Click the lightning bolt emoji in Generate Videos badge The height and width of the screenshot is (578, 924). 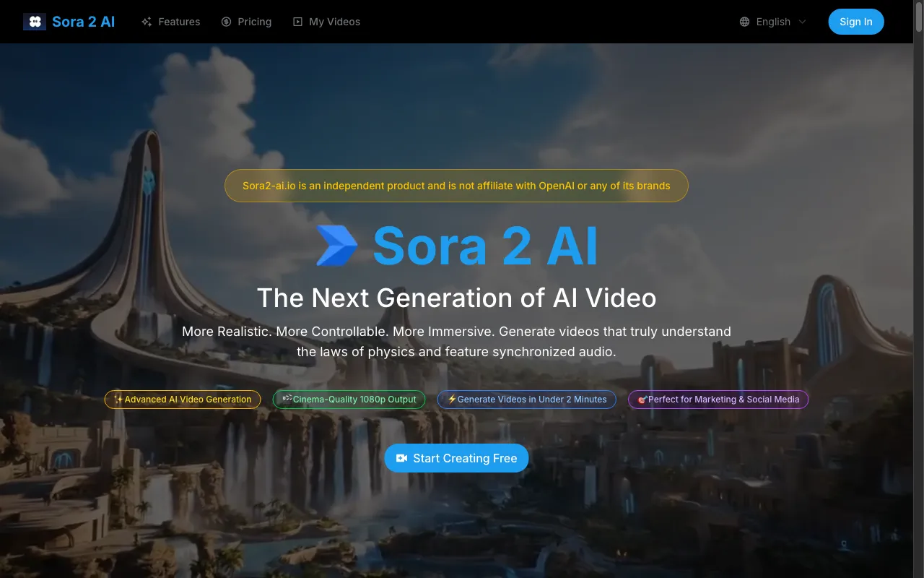pyautogui.click(x=452, y=399)
